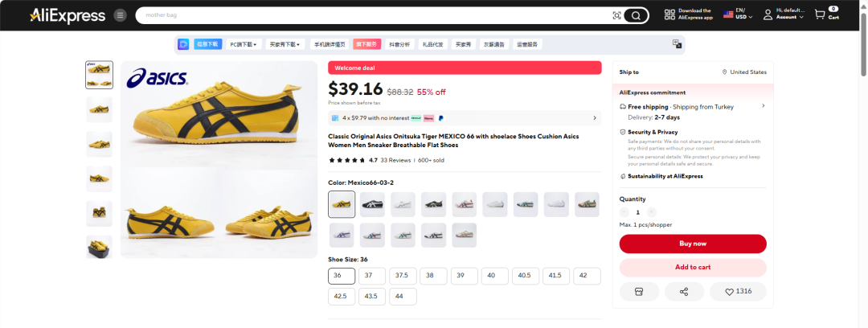Select the black-and-white shoe color swatch
The height and width of the screenshot is (328, 868).
pos(372,204)
